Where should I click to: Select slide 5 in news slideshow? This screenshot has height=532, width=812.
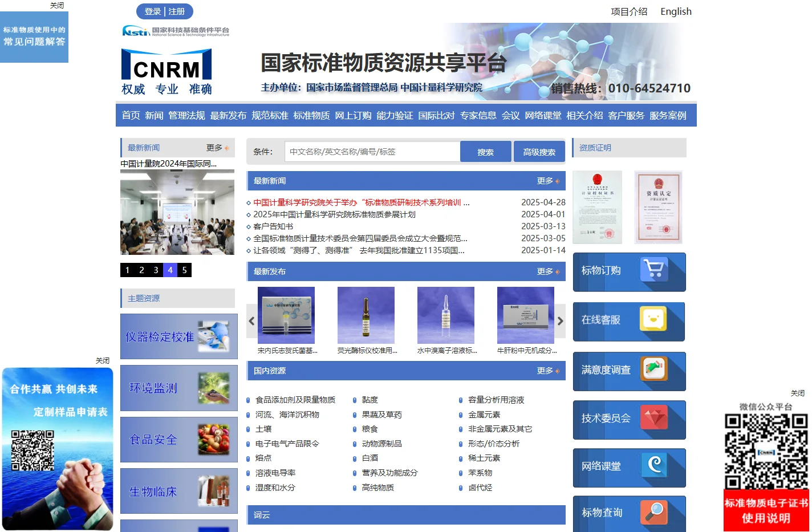point(184,270)
